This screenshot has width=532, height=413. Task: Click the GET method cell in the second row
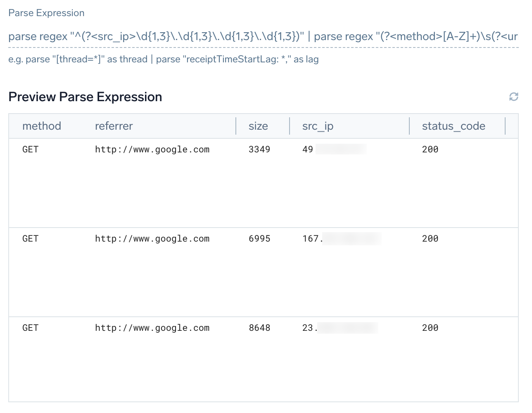(x=31, y=239)
